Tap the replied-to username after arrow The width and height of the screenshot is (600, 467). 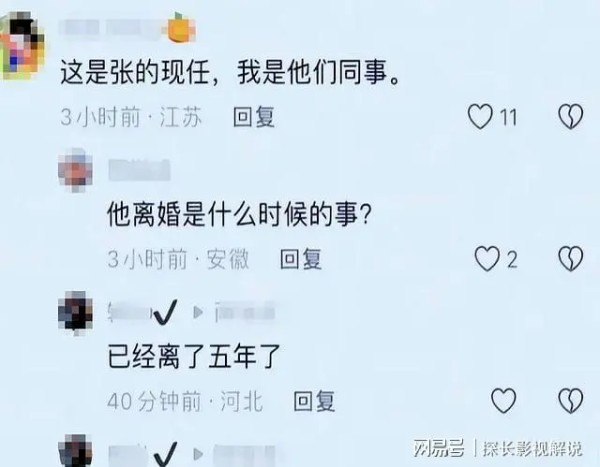pyautogui.click(x=245, y=312)
